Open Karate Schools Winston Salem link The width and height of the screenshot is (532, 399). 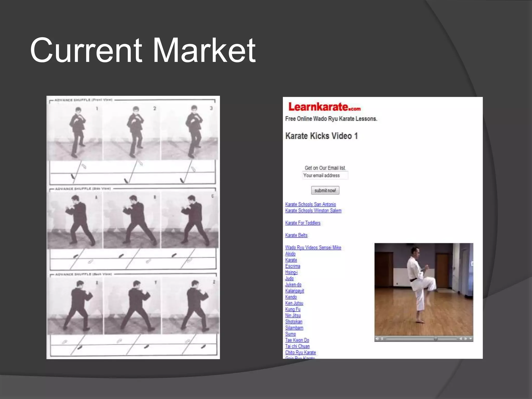tap(313, 211)
